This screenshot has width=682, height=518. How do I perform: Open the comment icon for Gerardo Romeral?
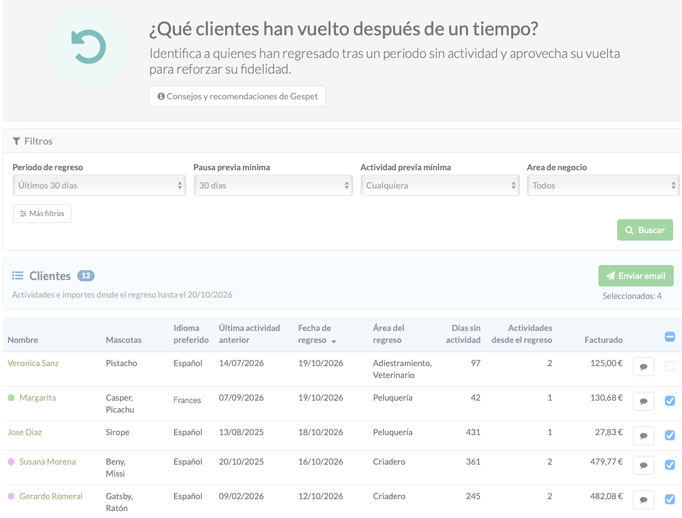(644, 500)
